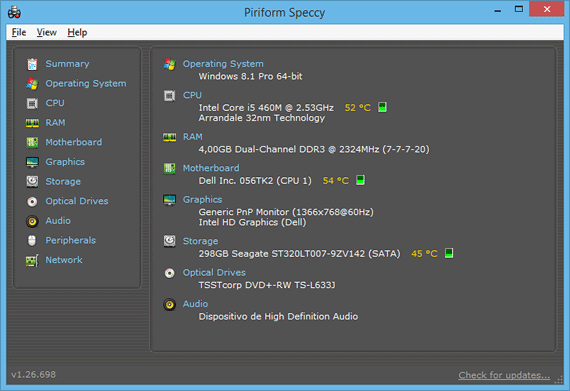Screen dimensions: 570x391
Task: Select Operating System in the sidebar list
Action: 86,84
